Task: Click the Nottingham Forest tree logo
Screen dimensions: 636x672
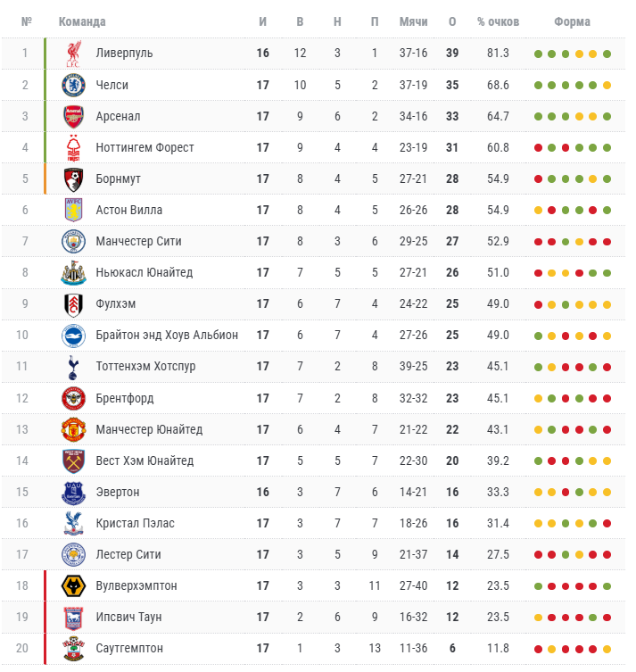Action: tap(73, 148)
